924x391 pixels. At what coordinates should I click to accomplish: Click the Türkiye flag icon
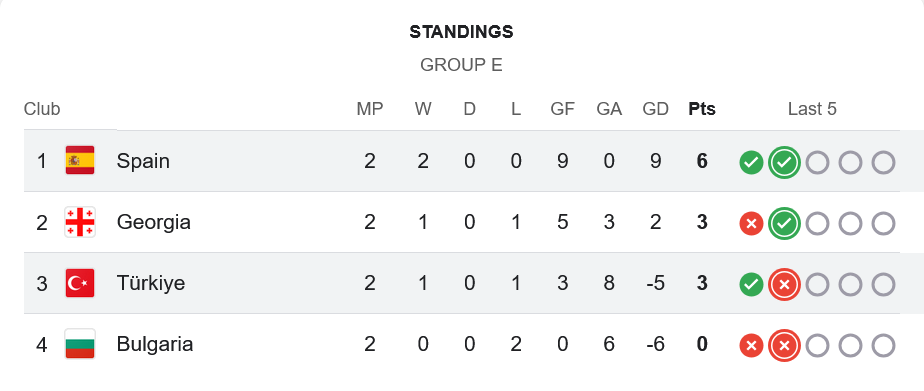click(x=80, y=283)
